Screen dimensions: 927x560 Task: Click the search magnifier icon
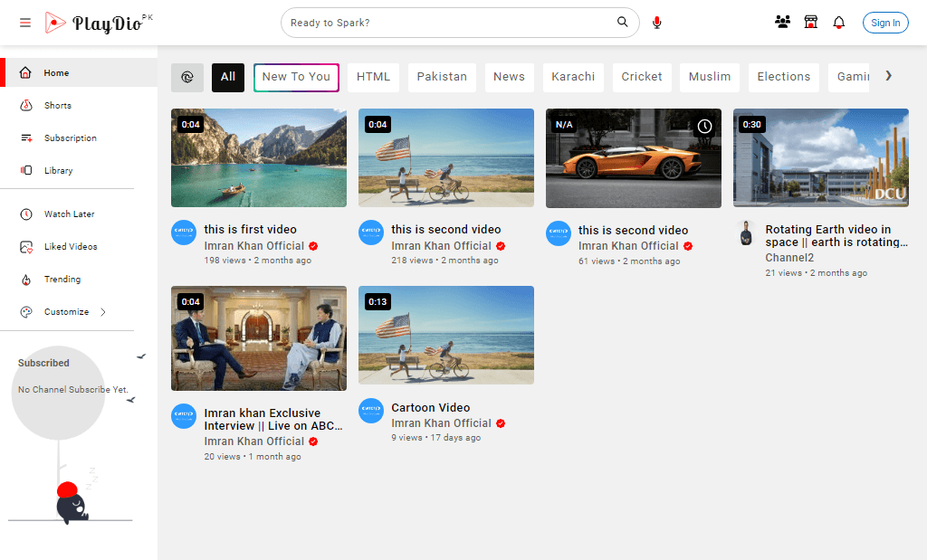[x=622, y=22]
